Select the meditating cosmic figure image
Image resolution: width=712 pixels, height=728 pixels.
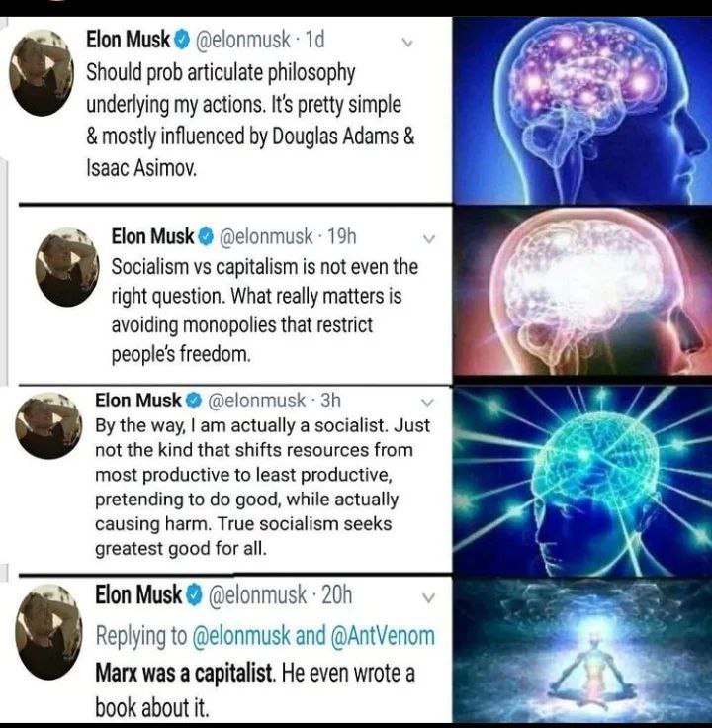(x=582, y=651)
